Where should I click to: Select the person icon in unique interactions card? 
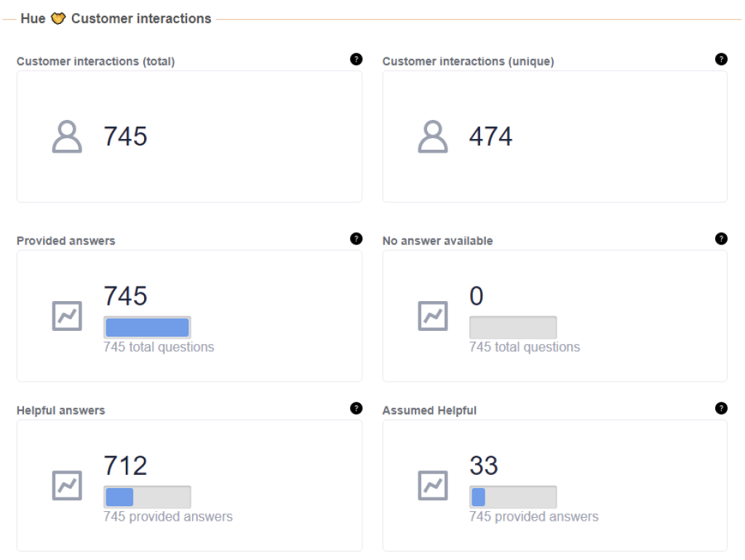tap(432, 136)
